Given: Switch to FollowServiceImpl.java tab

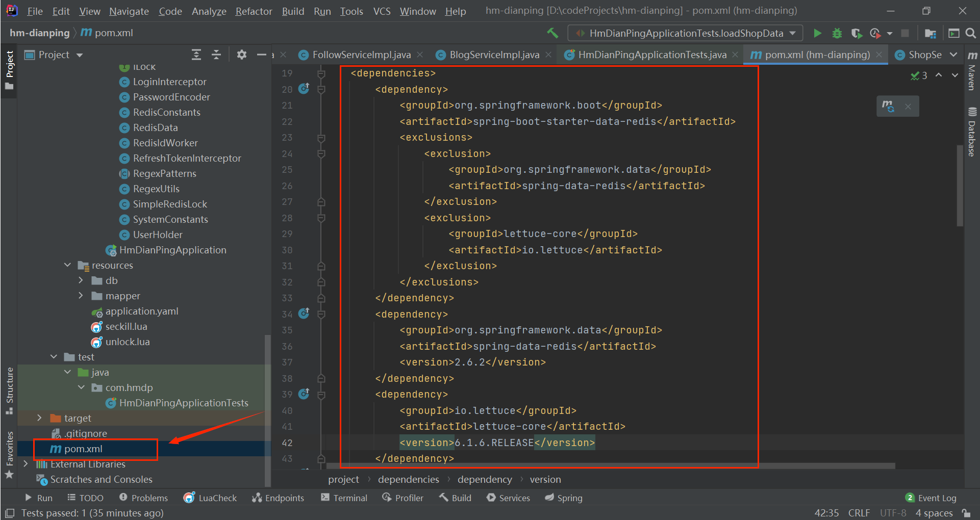Looking at the screenshot, I should 361,55.
